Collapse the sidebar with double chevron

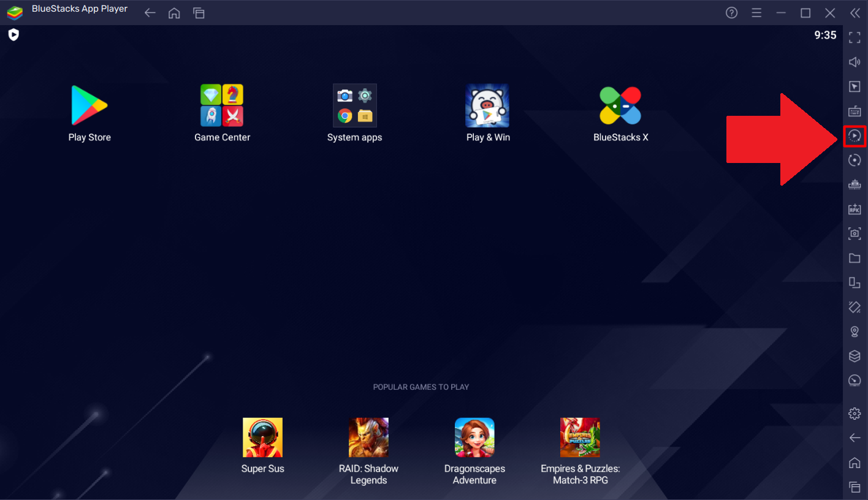855,13
